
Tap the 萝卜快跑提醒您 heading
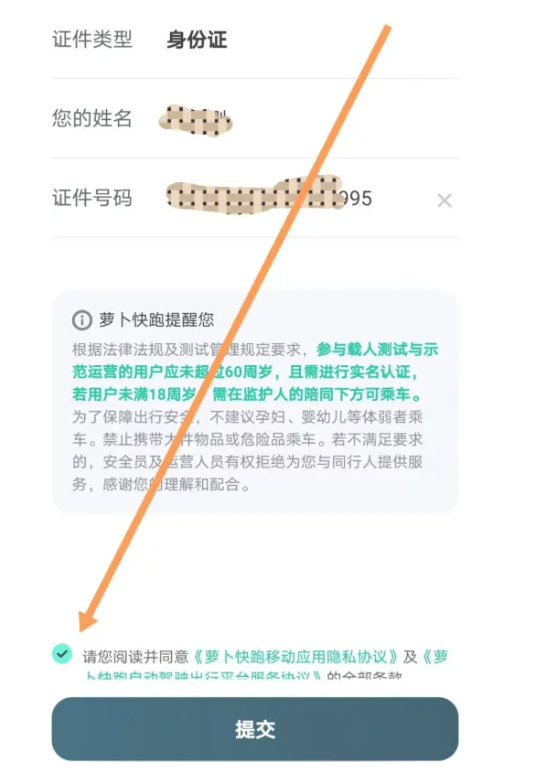(x=156, y=320)
